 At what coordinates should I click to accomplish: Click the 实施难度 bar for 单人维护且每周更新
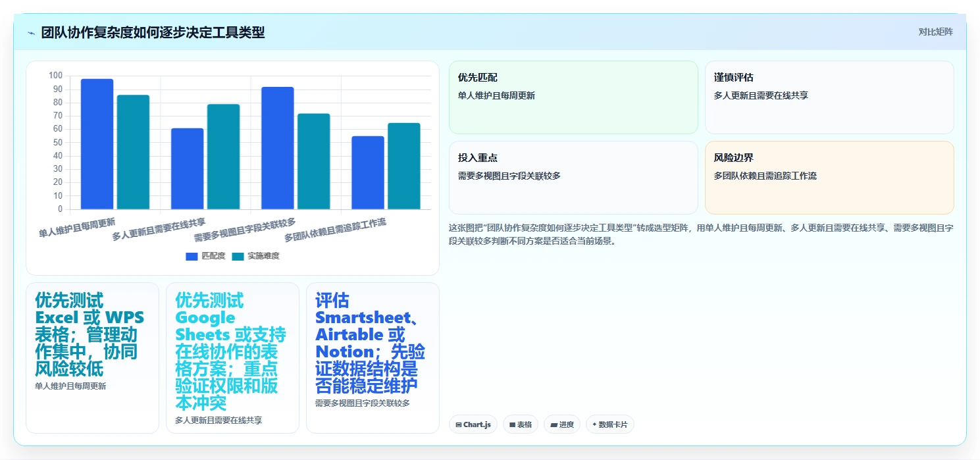[133, 152]
